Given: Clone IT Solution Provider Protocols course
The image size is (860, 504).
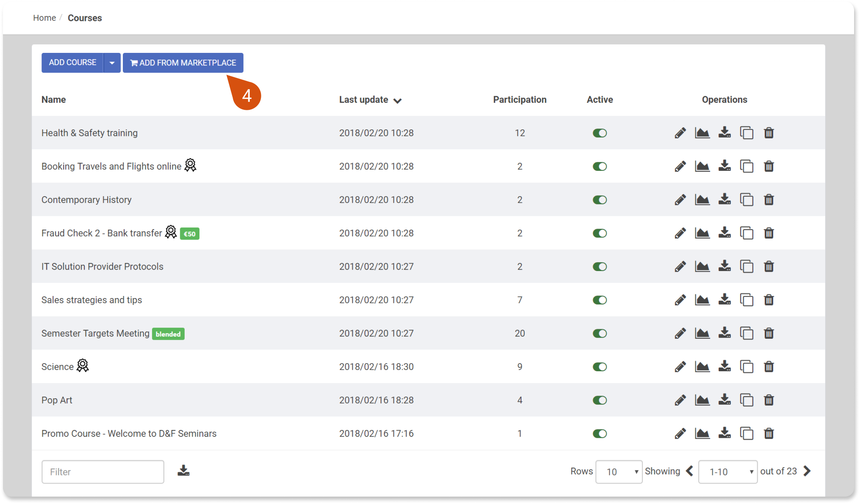Looking at the screenshot, I should click(x=747, y=267).
